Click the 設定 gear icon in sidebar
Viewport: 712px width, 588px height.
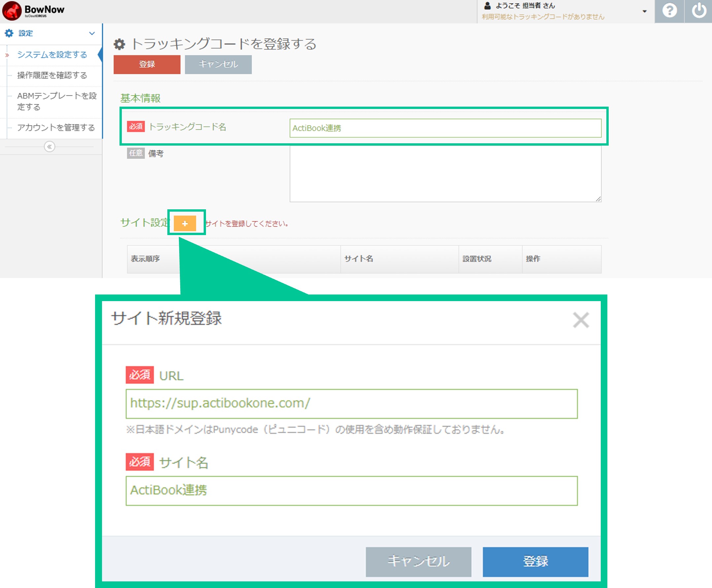click(x=9, y=33)
